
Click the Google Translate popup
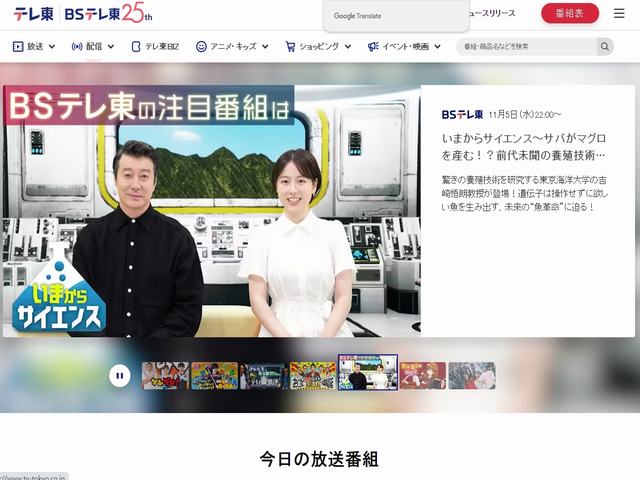coord(396,16)
